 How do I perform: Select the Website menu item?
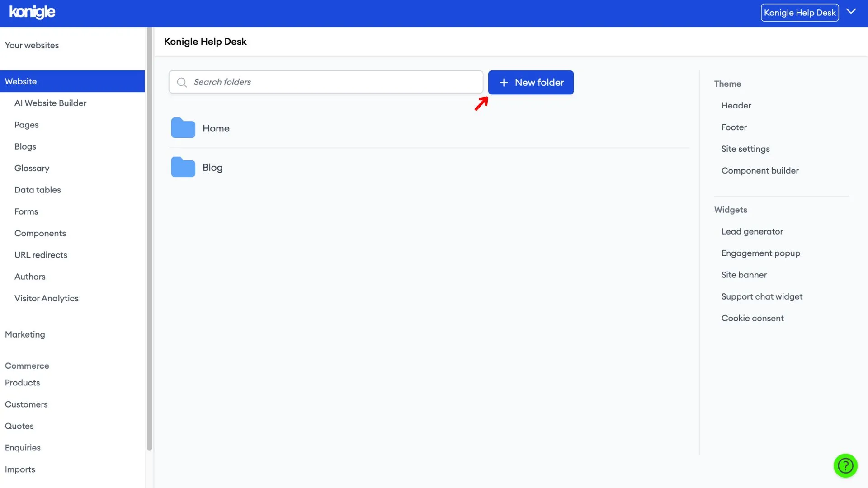pyautogui.click(x=20, y=81)
